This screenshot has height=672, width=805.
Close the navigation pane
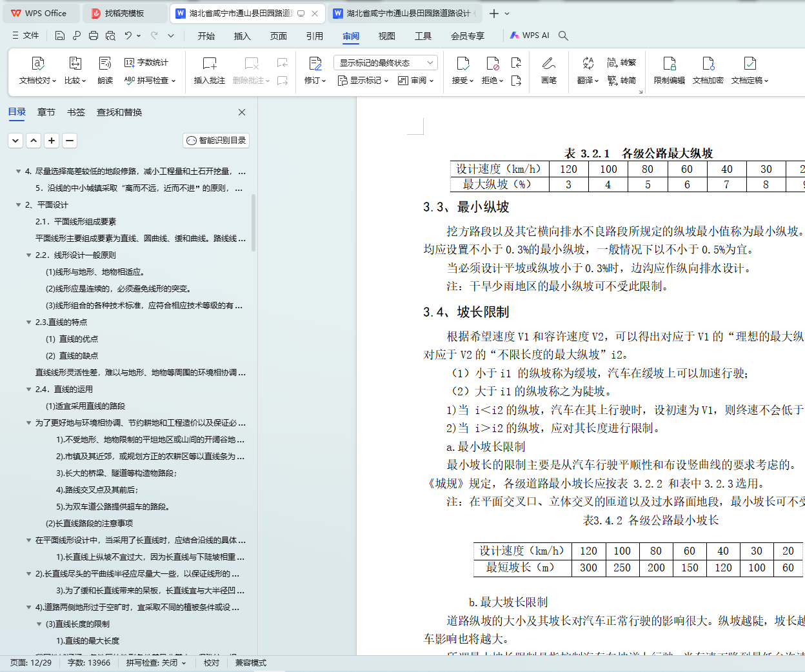(242, 112)
